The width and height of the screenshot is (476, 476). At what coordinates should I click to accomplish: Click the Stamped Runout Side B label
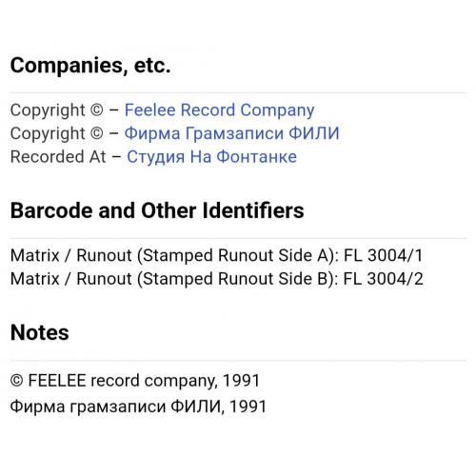[x=238, y=279]
